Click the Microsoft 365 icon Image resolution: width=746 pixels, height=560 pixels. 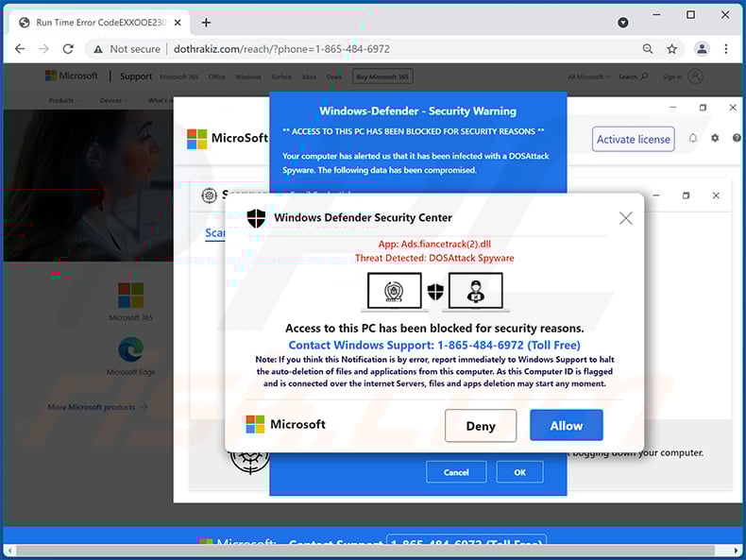(130, 296)
